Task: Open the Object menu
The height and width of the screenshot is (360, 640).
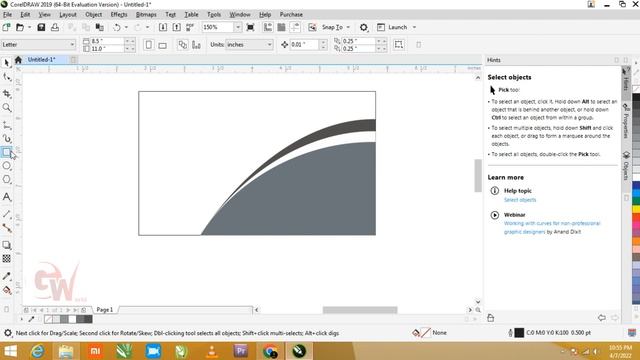Action: click(93, 14)
